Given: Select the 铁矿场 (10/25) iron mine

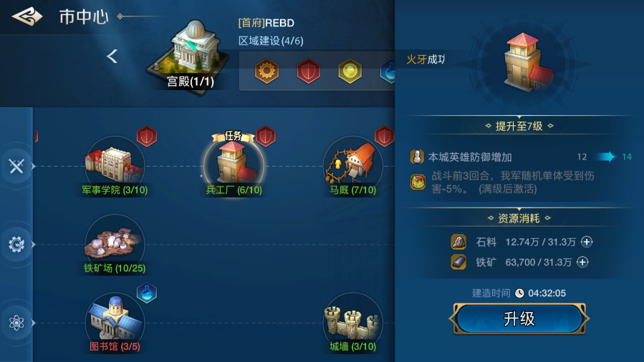Looking at the screenshot, I should pyautogui.click(x=115, y=245).
